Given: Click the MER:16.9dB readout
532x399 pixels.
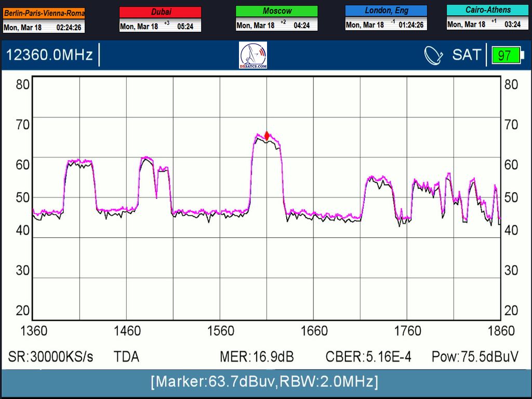Looking at the screenshot, I should pyautogui.click(x=257, y=357).
